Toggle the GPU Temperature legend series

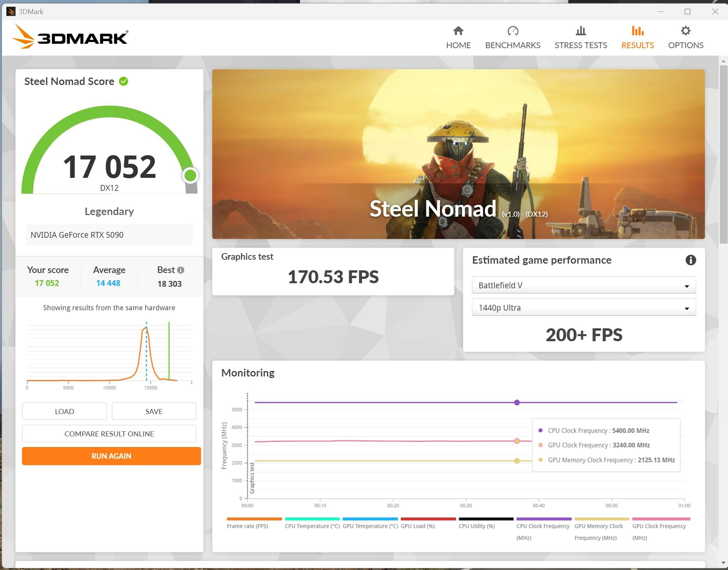[370, 523]
